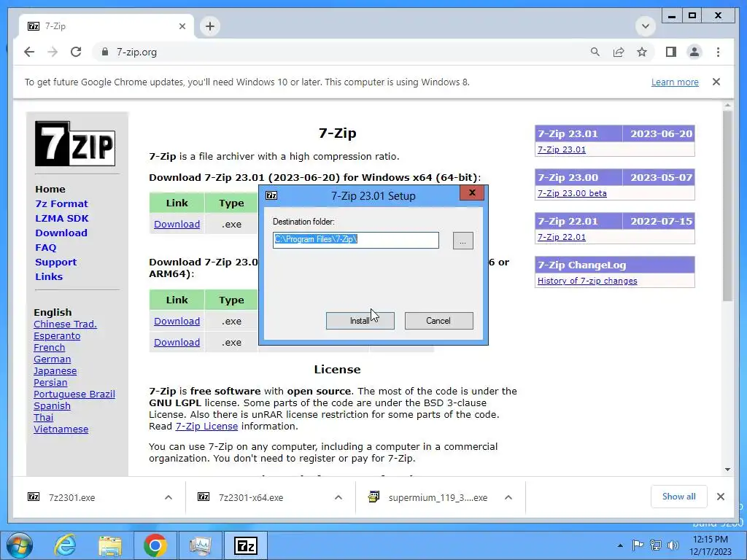Open the destination folder browse button
Viewport: 747px width, 560px height.
coord(462,241)
